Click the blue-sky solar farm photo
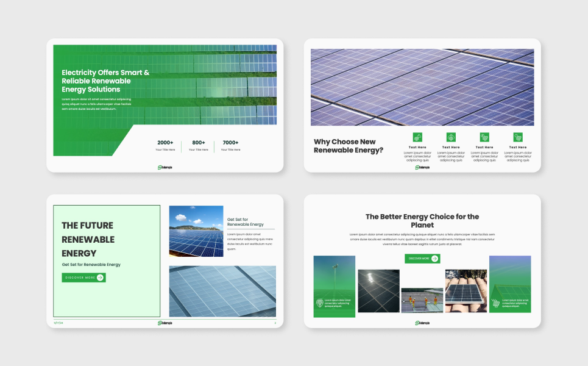 tap(196, 231)
